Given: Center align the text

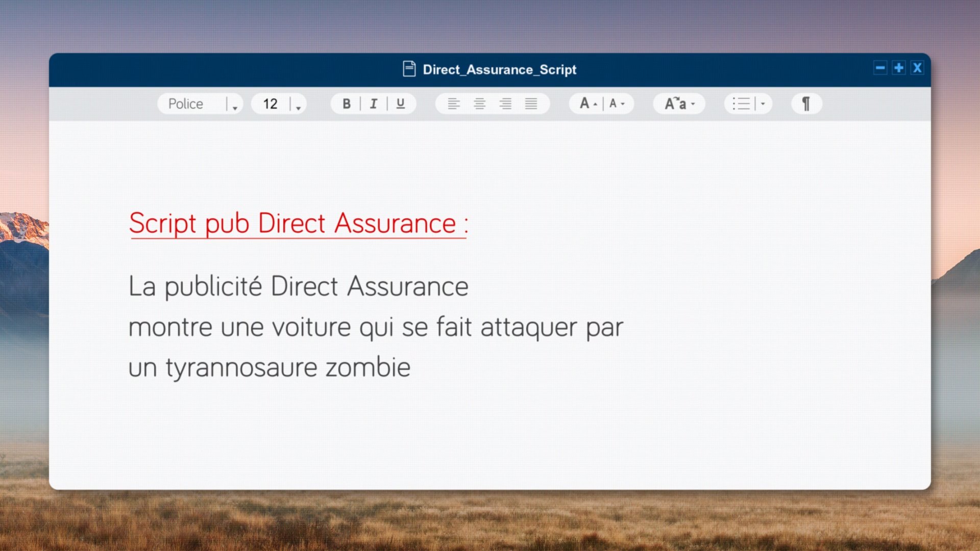Looking at the screenshot, I should pos(479,104).
